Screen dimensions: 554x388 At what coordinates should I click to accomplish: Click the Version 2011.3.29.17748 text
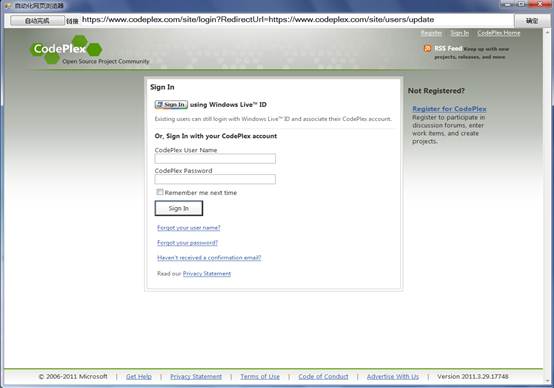(x=473, y=377)
